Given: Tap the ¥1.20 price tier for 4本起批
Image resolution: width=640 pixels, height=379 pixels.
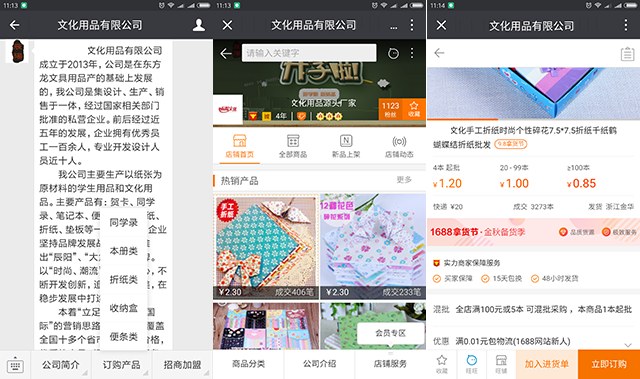Looking at the screenshot, I should [447, 184].
